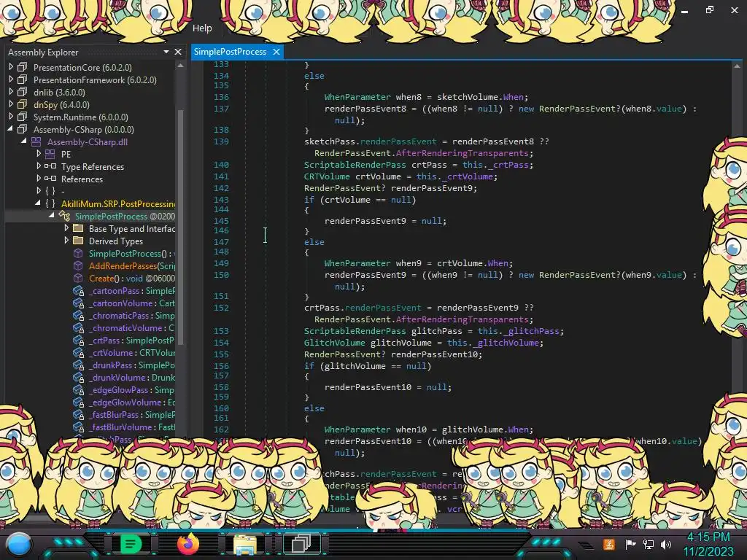Viewport: 747px width, 560px height.
Task: Expand the PE node
Action: click(39, 154)
